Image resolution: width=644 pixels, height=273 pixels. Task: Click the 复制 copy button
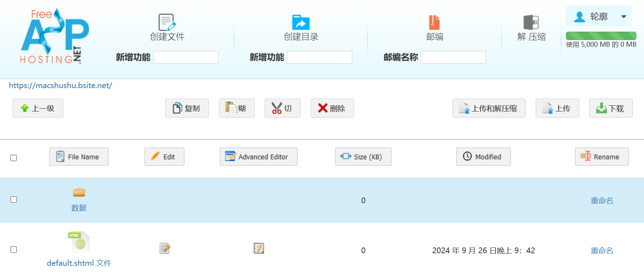[x=187, y=108]
